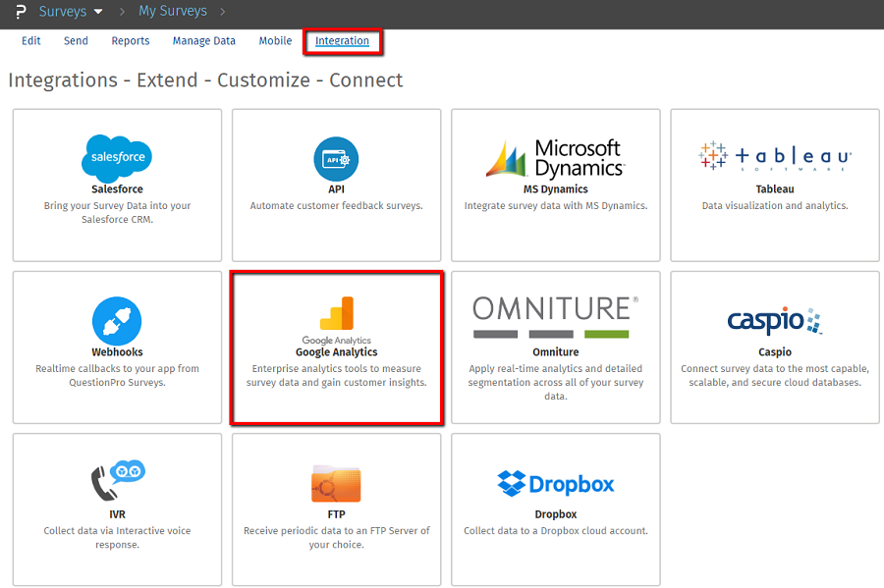The height and width of the screenshot is (588, 884).
Task: Click the Microsoft Dynamics logo
Action: (555, 158)
